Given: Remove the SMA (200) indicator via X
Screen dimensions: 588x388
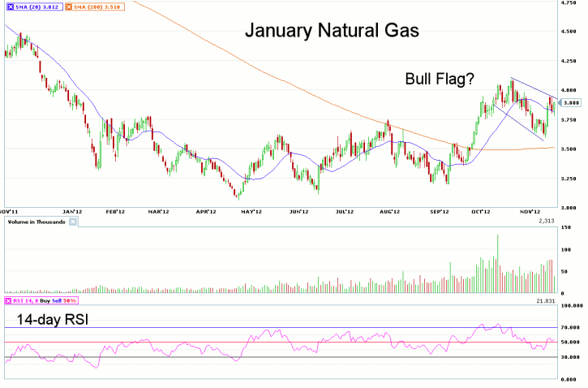Looking at the screenshot, I should coord(69,5).
